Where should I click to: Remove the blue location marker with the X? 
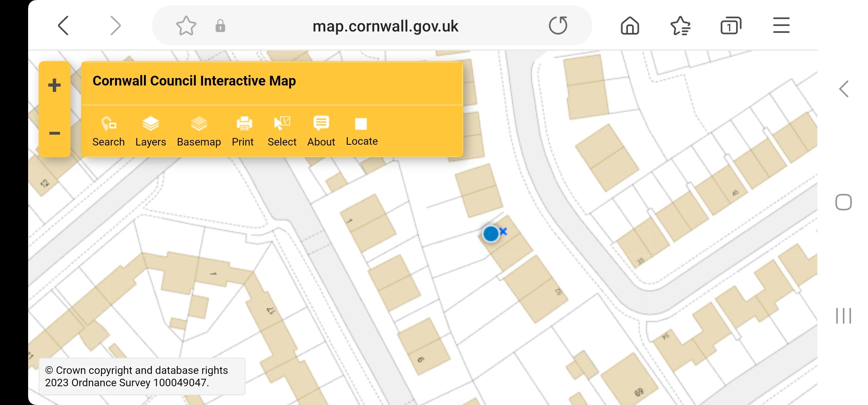[503, 231]
